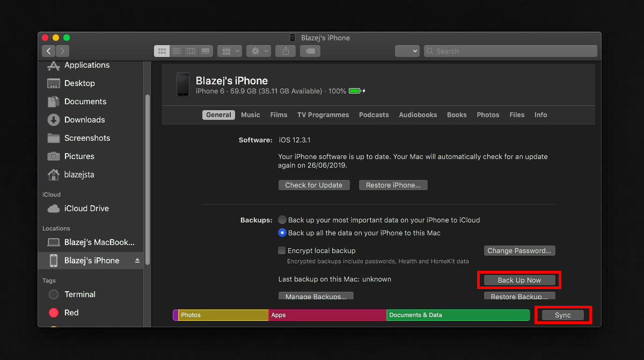Switch to the Books tab
The height and width of the screenshot is (360, 644).
click(x=457, y=115)
